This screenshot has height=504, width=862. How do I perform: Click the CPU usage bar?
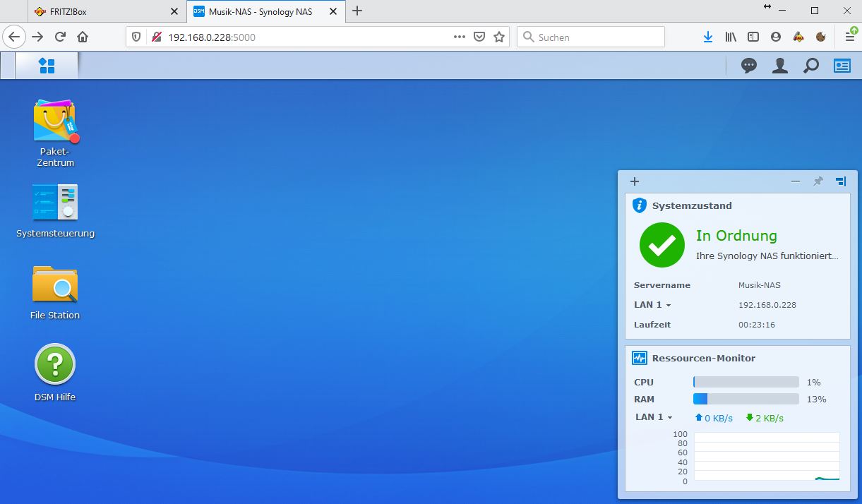click(746, 382)
